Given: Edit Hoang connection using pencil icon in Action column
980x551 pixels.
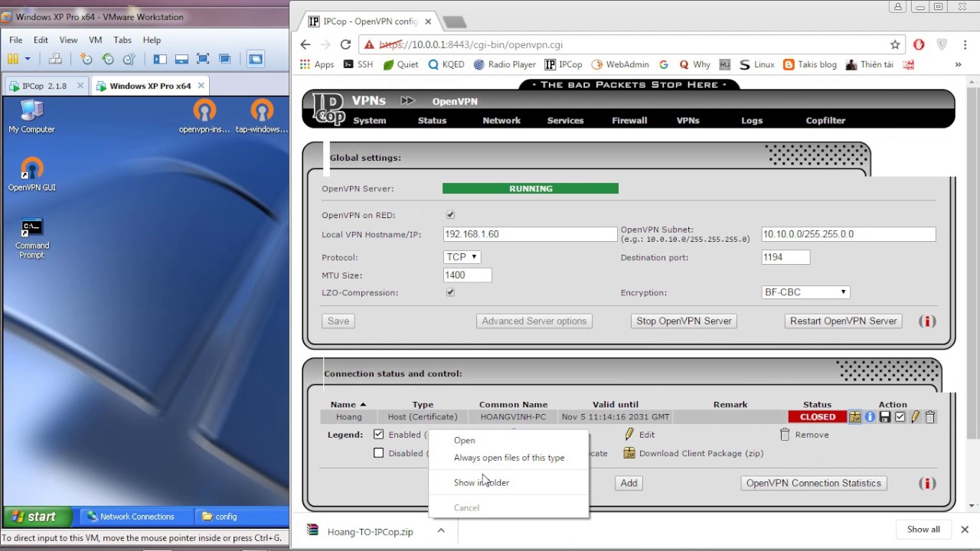Looking at the screenshot, I should pyautogui.click(x=915, y=417).
